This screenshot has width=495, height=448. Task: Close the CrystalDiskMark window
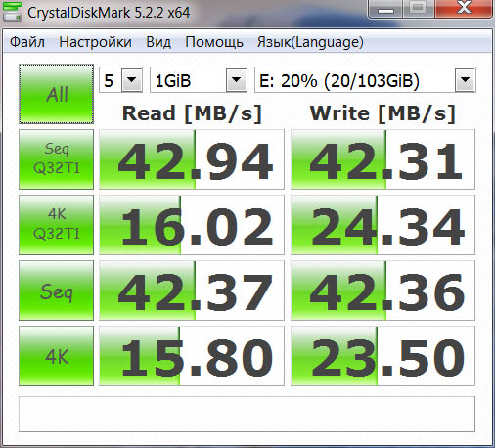pyautogui.click(x=464, y=8)
